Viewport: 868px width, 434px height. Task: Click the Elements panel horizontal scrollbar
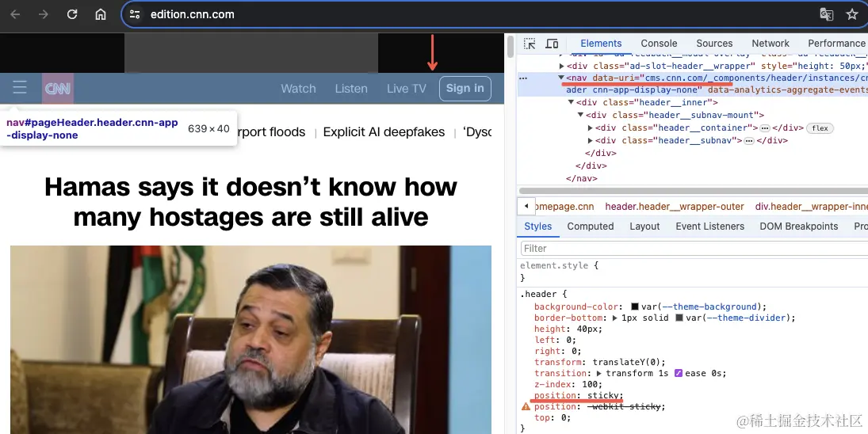point(692,191)
